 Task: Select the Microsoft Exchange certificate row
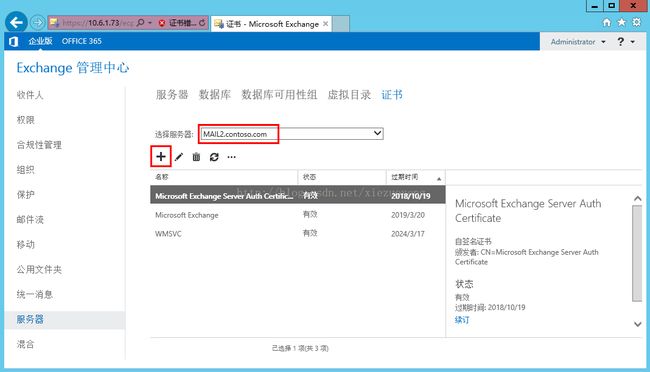(298, 215)
